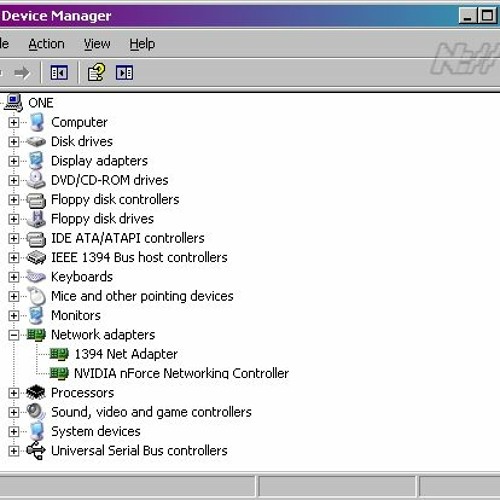The width and height of the screenshot is (500, 500).
Task: Select the "Display adapters" label
Action: coord(99,161)
